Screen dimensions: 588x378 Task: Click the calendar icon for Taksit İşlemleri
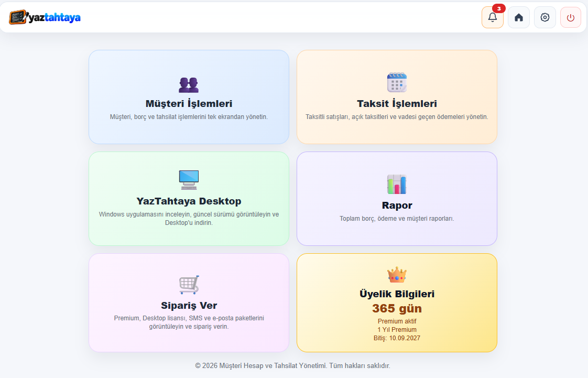[397, 82]
